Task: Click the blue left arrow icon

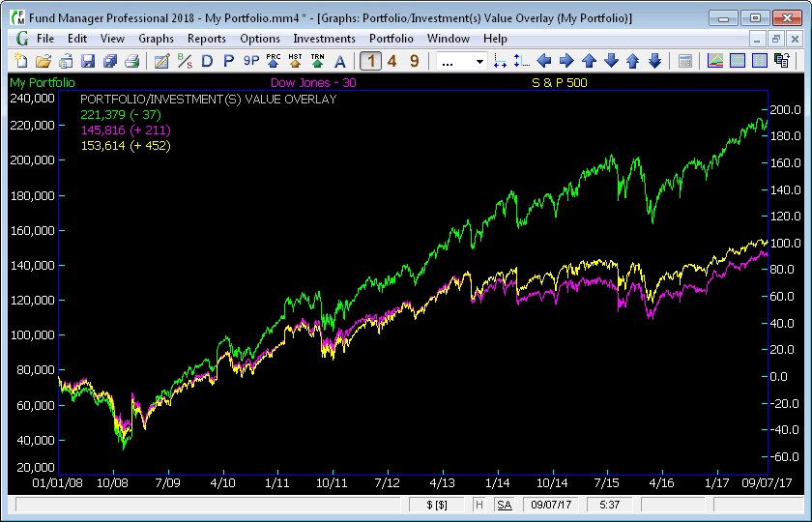Action: click(543, 61)
